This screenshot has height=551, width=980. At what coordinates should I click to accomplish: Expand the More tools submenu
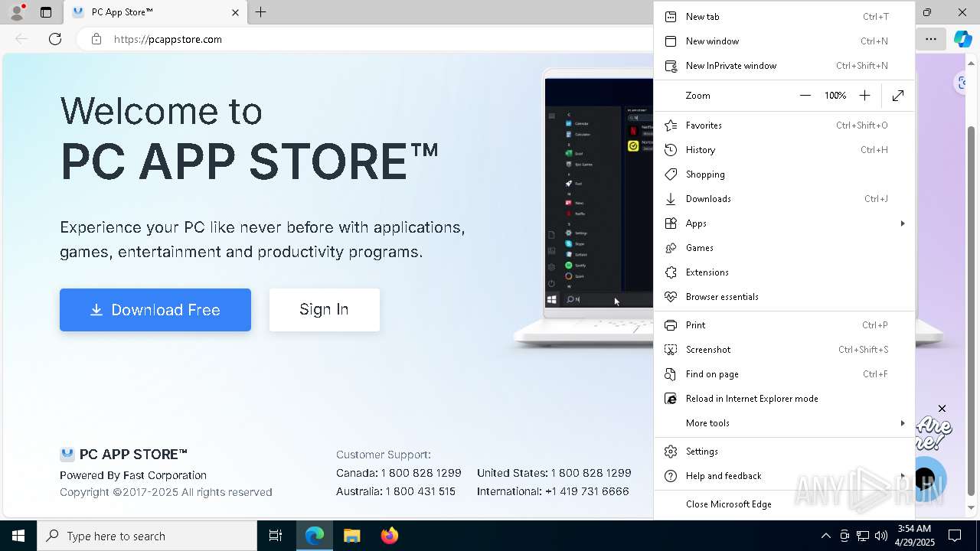pyautogui.click(x=784, y=423)
